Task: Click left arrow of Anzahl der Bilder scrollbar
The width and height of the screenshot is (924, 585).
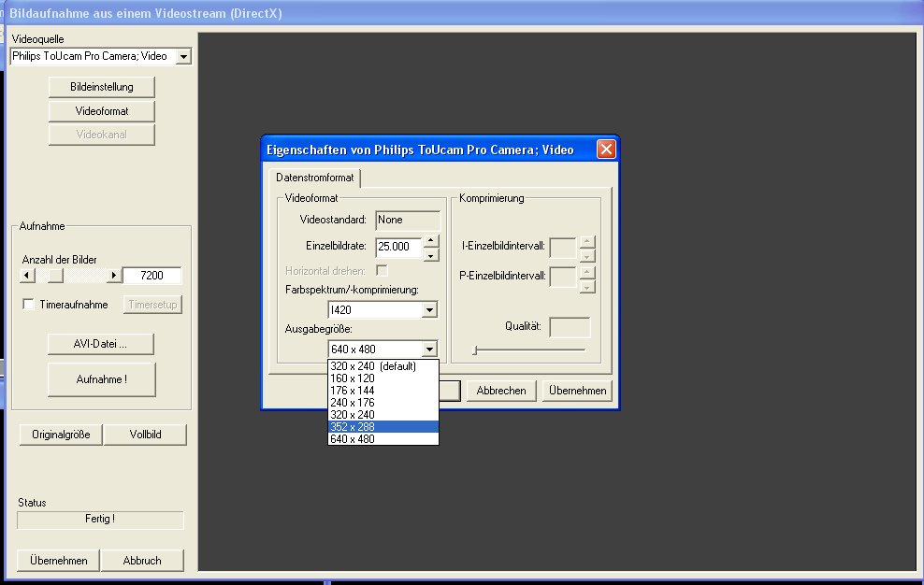Action: (27, 276)
